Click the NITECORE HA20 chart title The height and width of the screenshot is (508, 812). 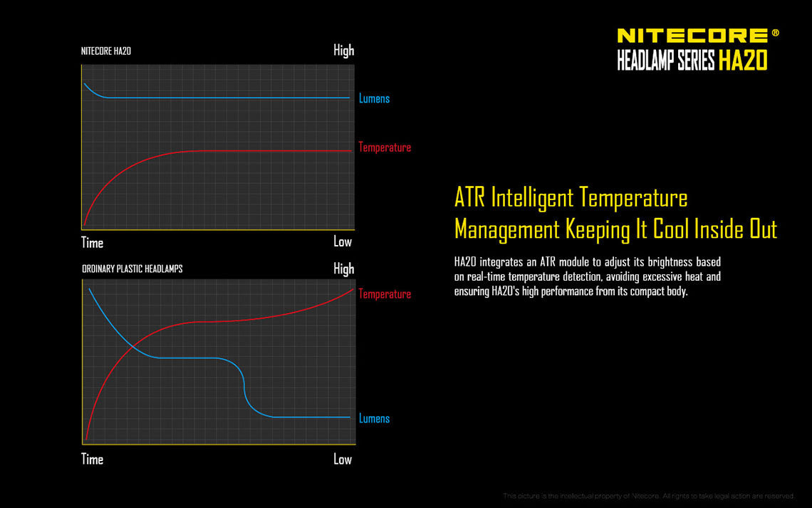click(105, 51)
